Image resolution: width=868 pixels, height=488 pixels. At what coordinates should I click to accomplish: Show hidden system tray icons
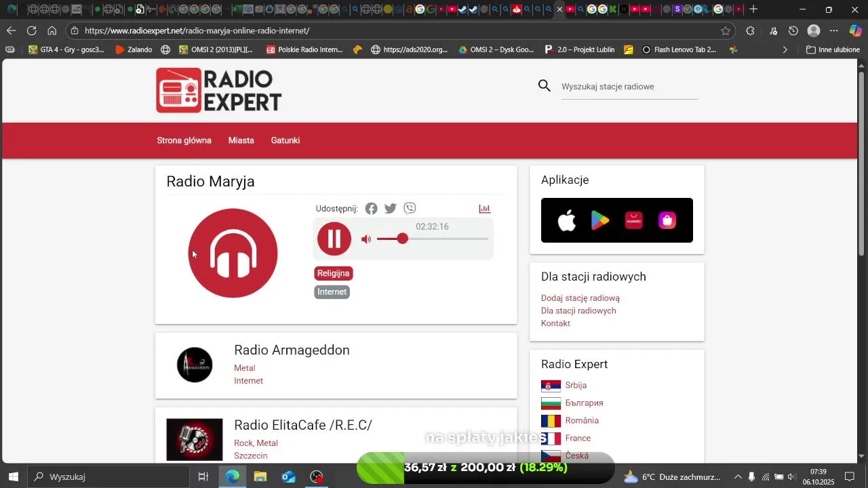click(736, 476)
